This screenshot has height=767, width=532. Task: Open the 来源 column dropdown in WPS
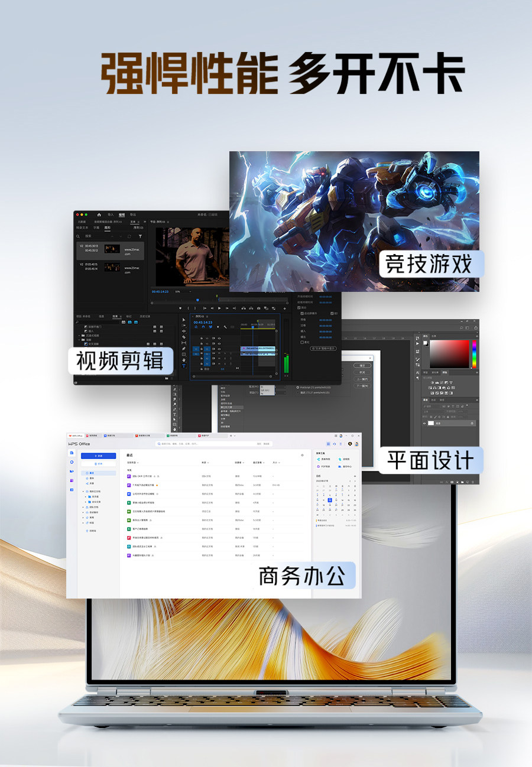[x=205, y=463]
